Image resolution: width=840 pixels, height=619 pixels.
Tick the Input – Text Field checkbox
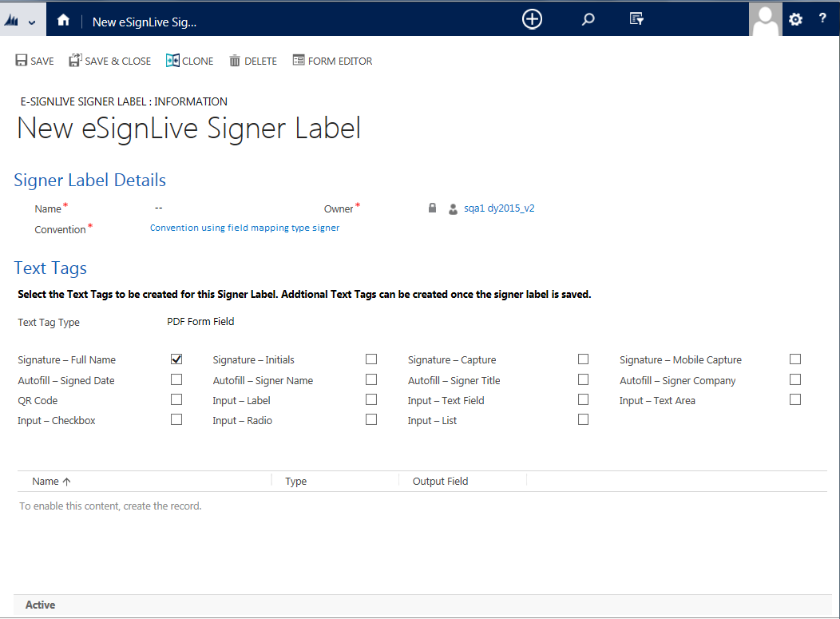(584, 400)
